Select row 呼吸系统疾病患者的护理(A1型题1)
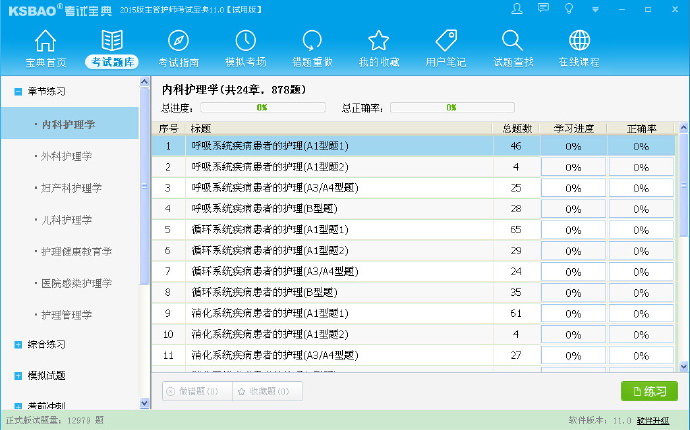 [x=413, y=146]
